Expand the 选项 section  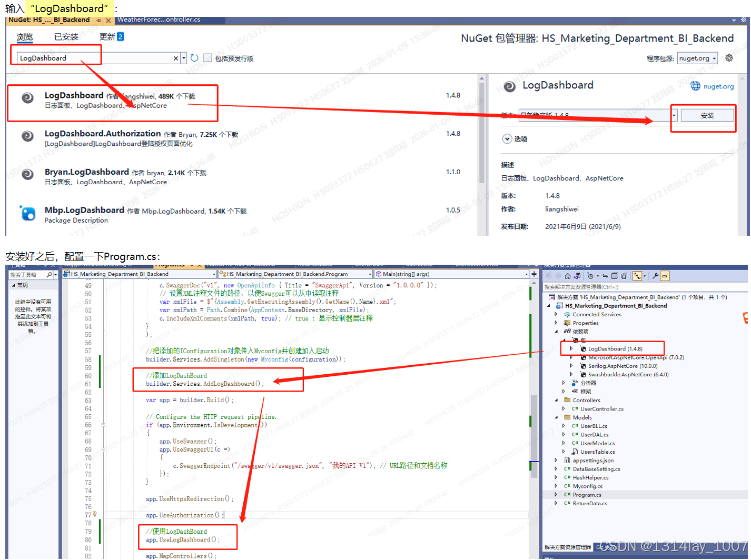pyautogui.click(x=507, y=139)
